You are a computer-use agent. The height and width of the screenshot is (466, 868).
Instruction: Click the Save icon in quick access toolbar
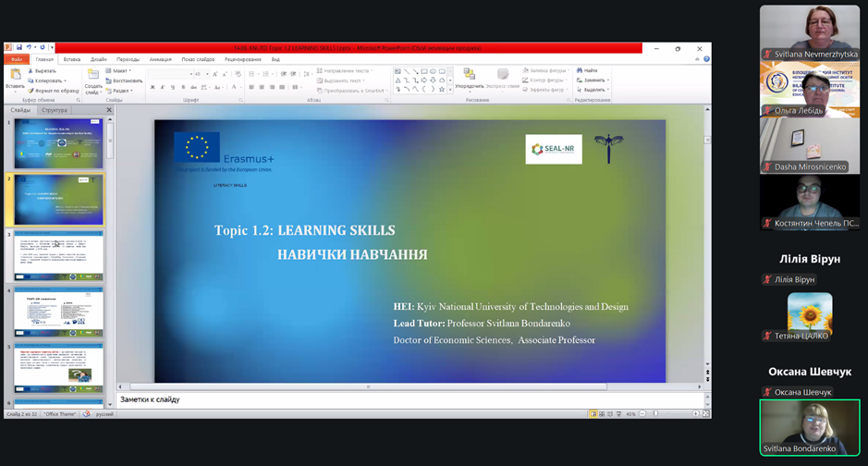coord(18,48)
